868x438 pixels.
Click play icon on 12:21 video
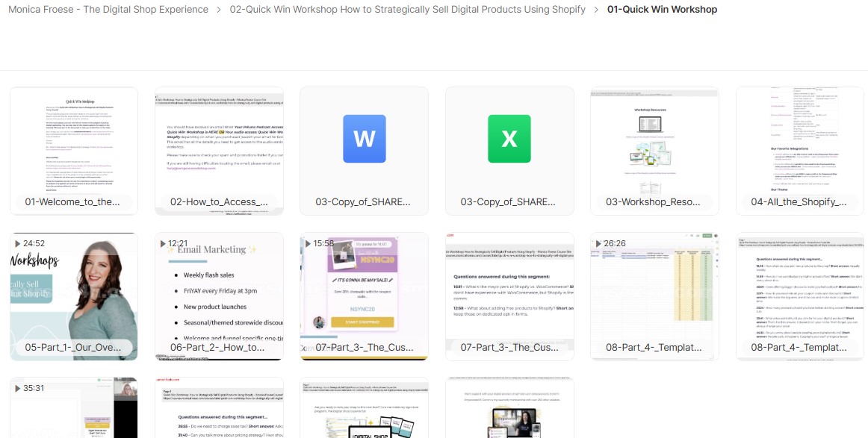[162, 243]
